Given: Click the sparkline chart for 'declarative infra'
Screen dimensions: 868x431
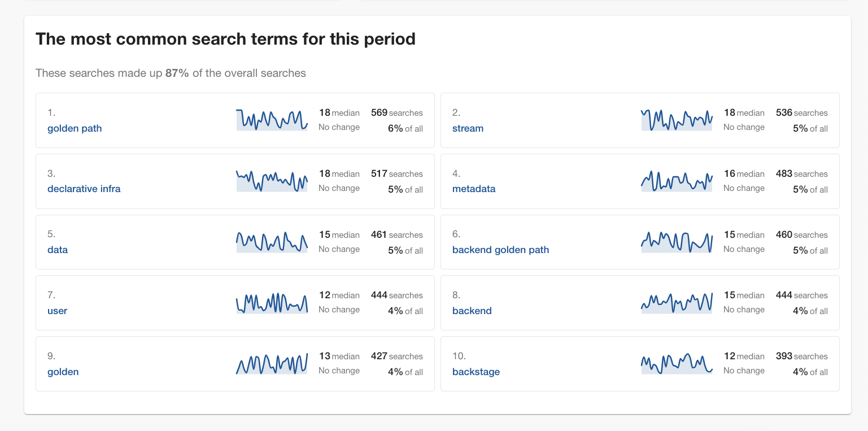Looking at the screenshot, I should pos(272,181).
